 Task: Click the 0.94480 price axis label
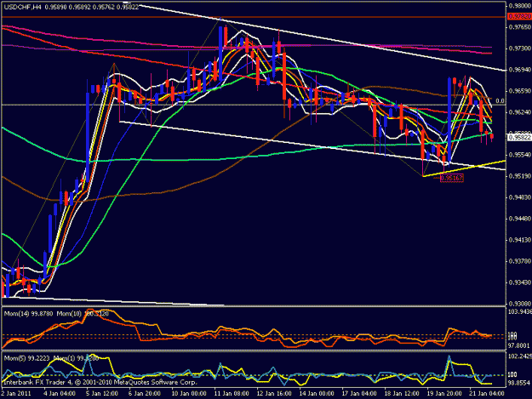[520, 219]
